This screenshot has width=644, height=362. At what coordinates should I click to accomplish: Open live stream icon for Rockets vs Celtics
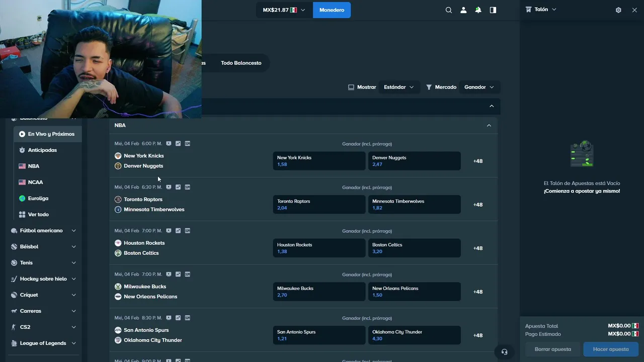pos(169,231)
